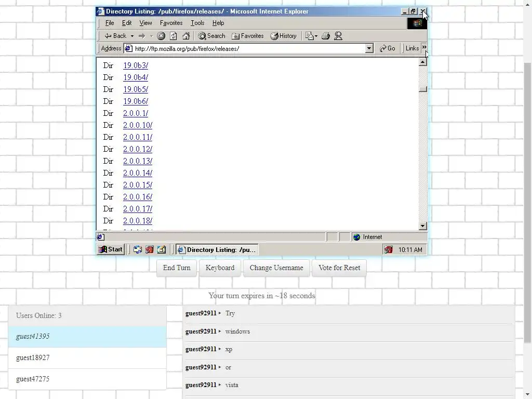Viewport: 532px width, 399px height.
Task: Click the IE vertical scrollbar thumb
Action: pyautogui.click(x=423, y=89)
